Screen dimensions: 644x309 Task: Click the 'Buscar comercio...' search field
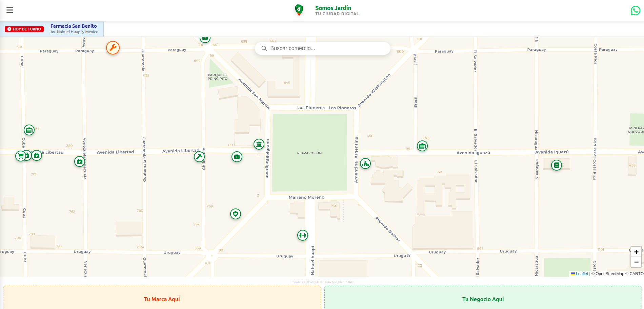click(322, 48)
